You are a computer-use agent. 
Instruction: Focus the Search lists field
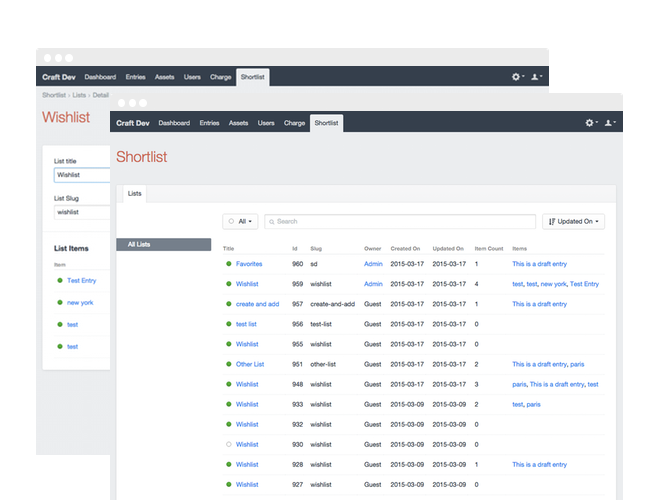pyautogui.click(x=400, y=221)
